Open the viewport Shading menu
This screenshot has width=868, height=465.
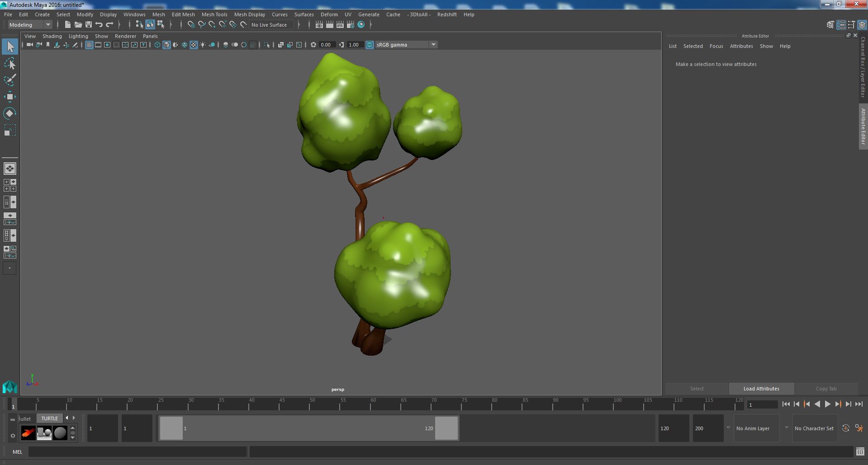pyautogui.click(x=52, y=36)
